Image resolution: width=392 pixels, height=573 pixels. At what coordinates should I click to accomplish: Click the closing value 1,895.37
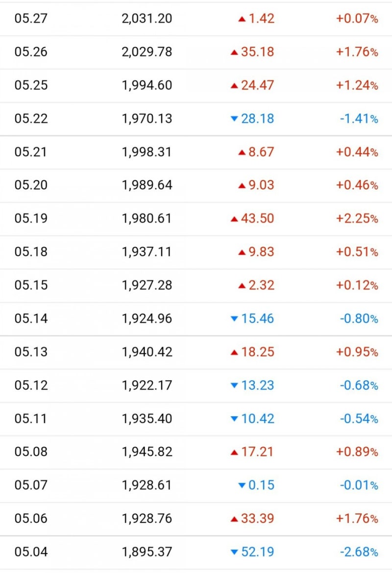click(x=147, y=552)
